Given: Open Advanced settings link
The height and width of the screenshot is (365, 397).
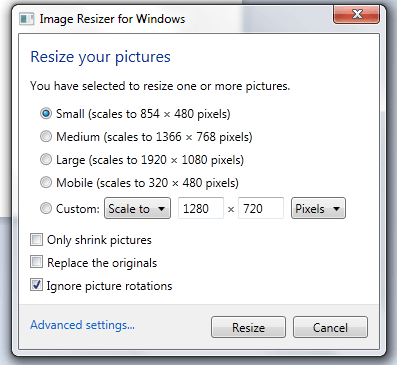Looking at the screenshot, I should 82,325.
